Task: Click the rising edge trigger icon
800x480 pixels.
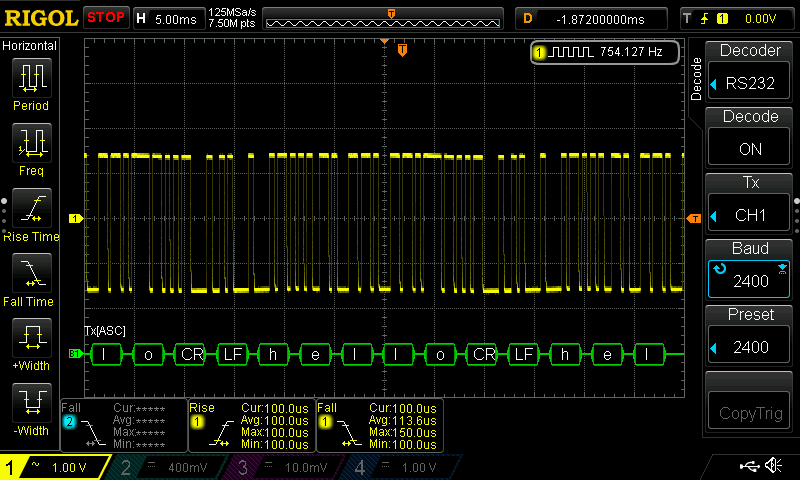Action: 705,19
